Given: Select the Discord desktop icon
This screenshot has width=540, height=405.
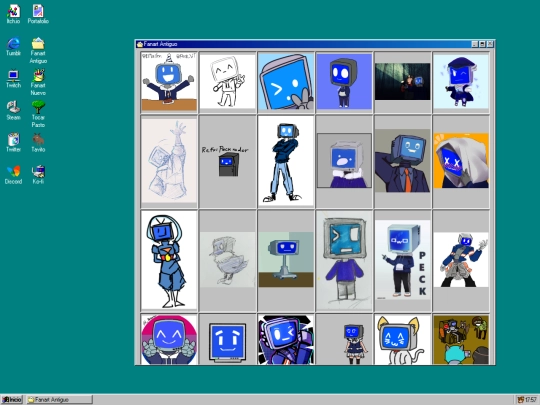Looking at the screenshot, I should [13, 175].
